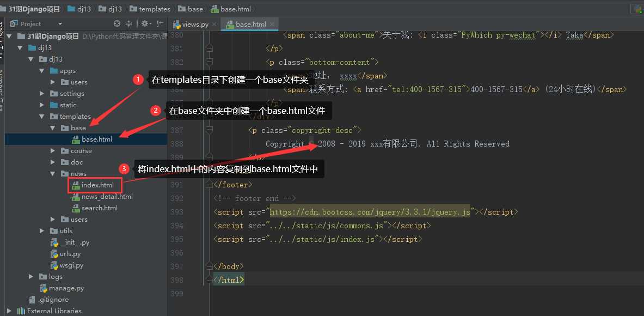This screenshot has width=644, height=316.
Task: Select .gitignore file icon
Action: tap(32, 300)
